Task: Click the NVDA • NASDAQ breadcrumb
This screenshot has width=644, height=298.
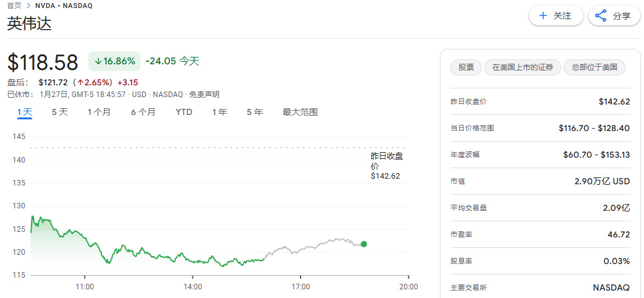Action: point(64,6)
